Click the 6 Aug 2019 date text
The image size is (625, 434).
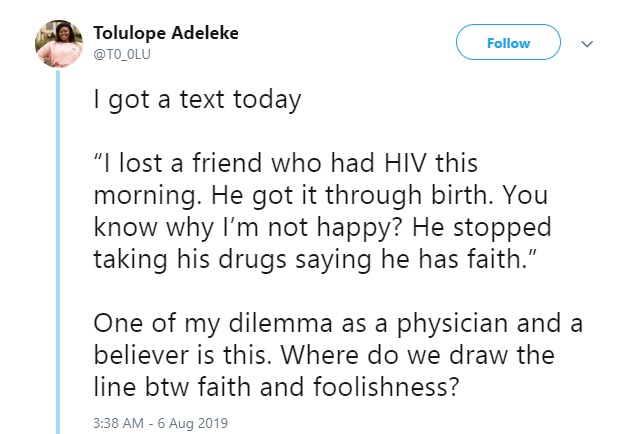click(194, 423)
